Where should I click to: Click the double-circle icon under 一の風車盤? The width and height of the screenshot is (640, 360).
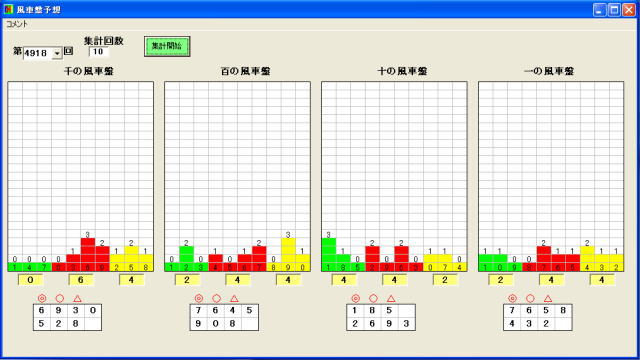(512, 298)
